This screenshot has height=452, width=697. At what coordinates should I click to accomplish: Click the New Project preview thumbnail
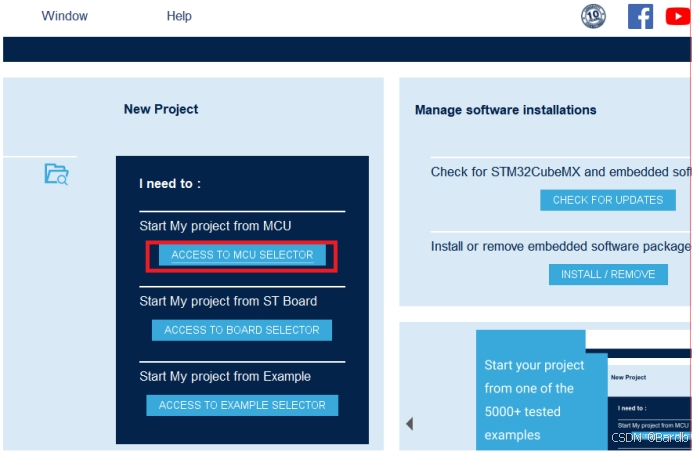(649, 399)
